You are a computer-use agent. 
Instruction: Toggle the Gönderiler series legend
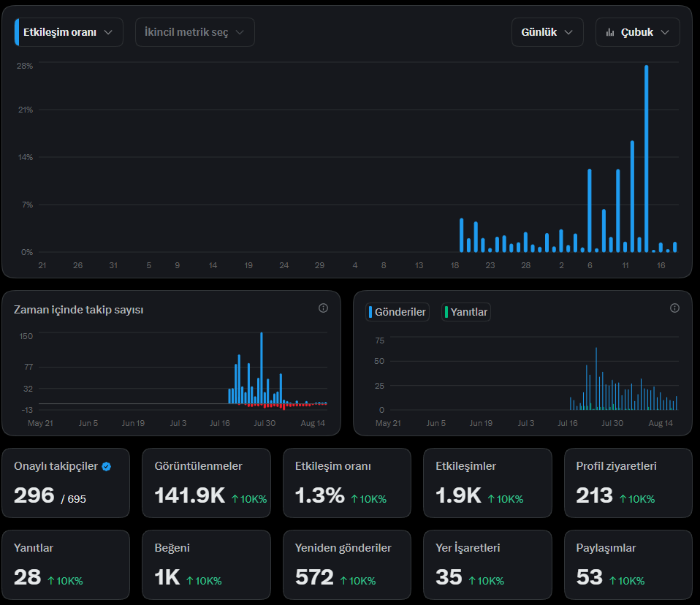397,312
